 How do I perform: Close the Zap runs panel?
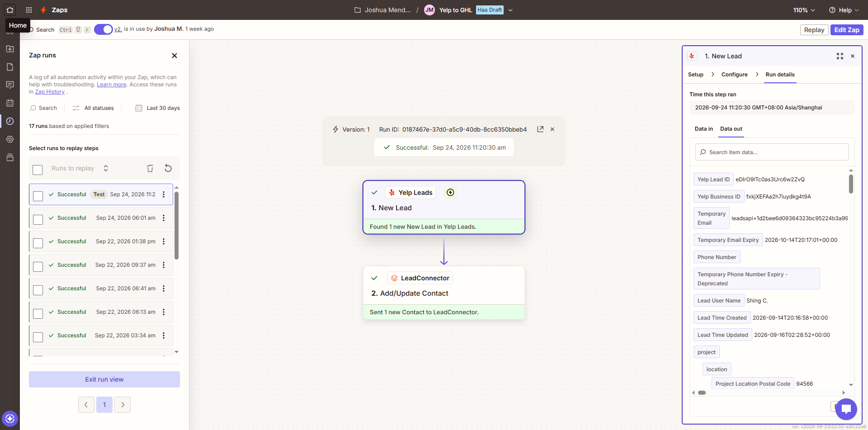(x=175, y=56)
